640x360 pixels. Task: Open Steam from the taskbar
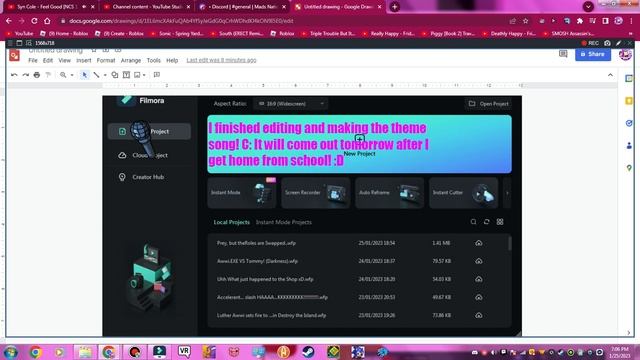[308, 352]
